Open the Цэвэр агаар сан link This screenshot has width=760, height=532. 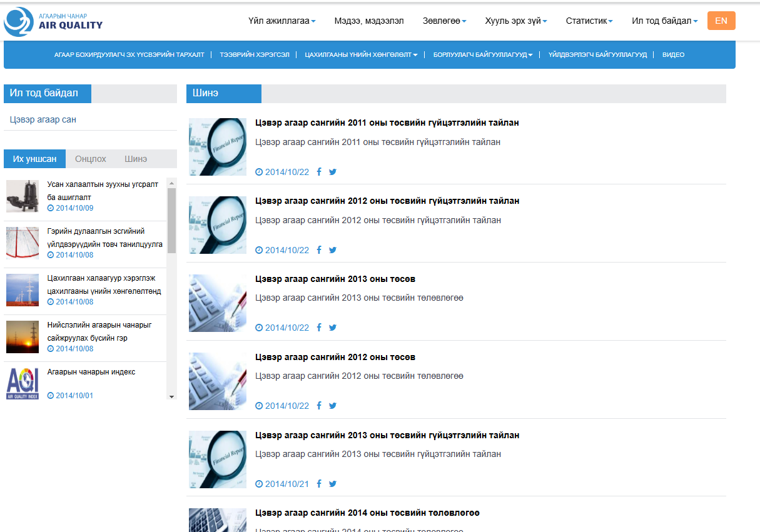pos(43,119)
